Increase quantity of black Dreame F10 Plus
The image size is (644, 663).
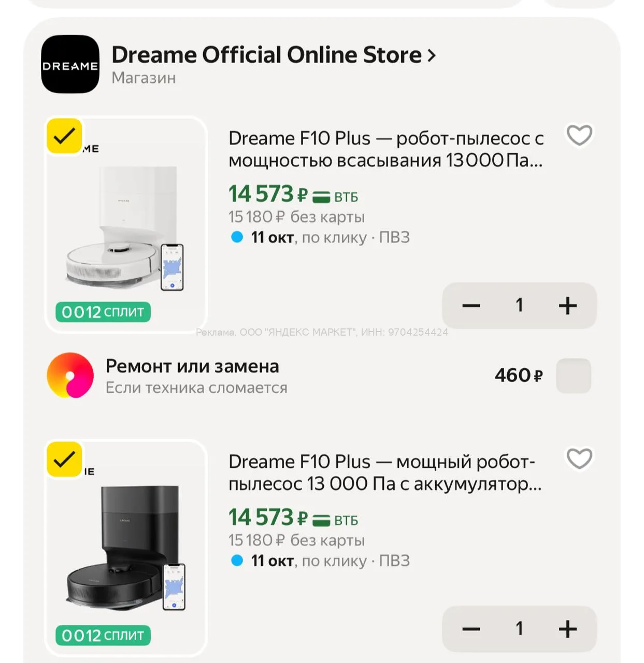point(568,629)
